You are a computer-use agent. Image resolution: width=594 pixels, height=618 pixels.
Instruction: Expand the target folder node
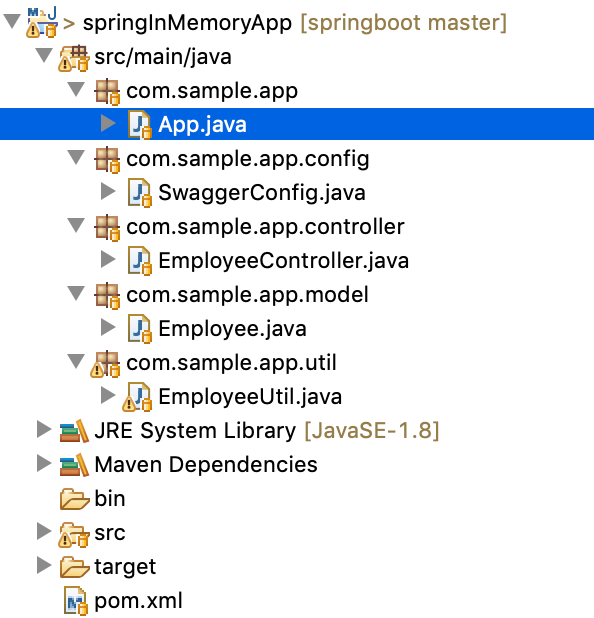tap(44, 565)
